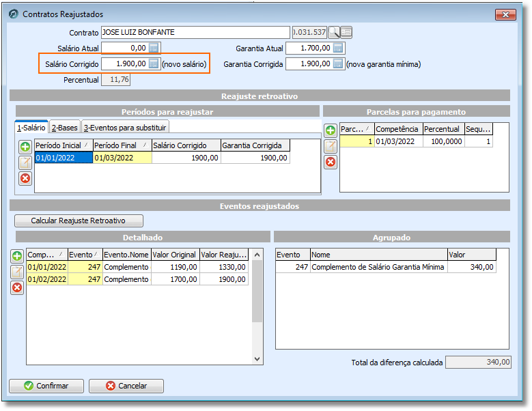Click the Agrupado Valor 340,00 cell
The image size is (532, 411).
click(x=472, y=267)
